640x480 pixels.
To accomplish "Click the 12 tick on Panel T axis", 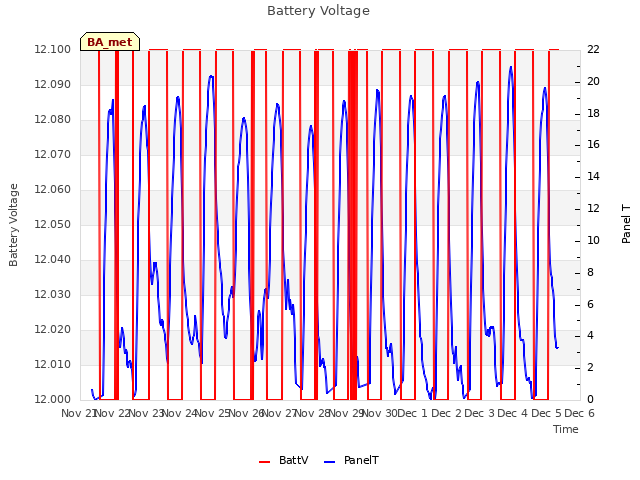I will pos(593,209).
